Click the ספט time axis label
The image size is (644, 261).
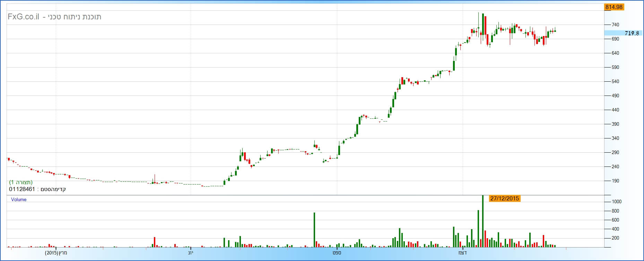pos(337,253)
